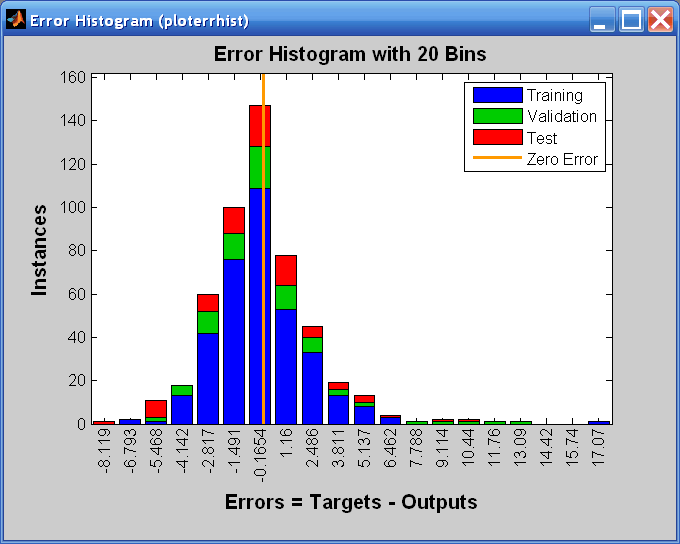This screenshot has width=680, height=544.
Task: Click the y-axis tick label 60
Action: (x=77, y=294)
